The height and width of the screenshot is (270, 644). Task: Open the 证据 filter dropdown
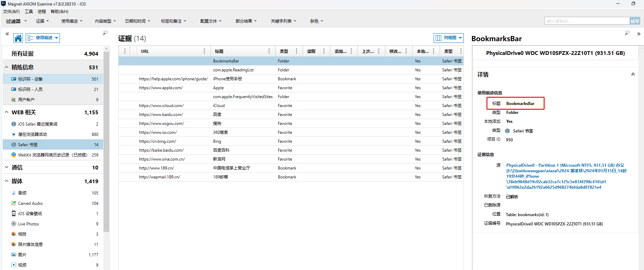pyautogui.click(x=42, y=21)
